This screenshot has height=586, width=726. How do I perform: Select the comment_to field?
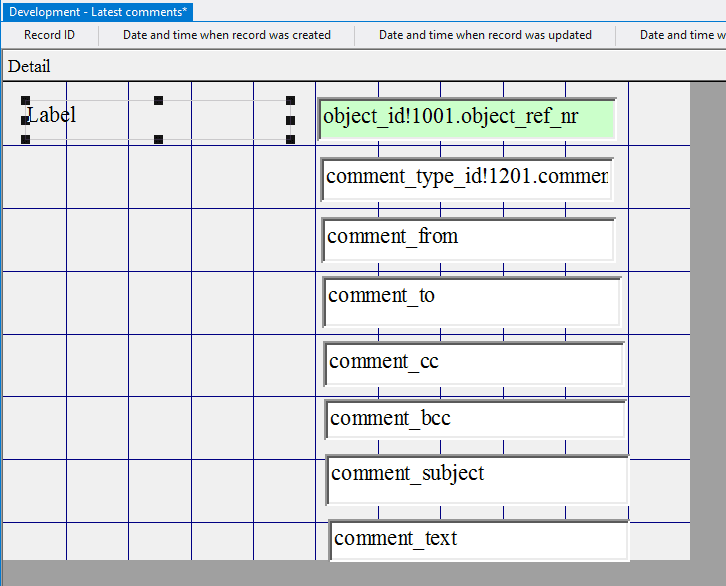[472, 300]
